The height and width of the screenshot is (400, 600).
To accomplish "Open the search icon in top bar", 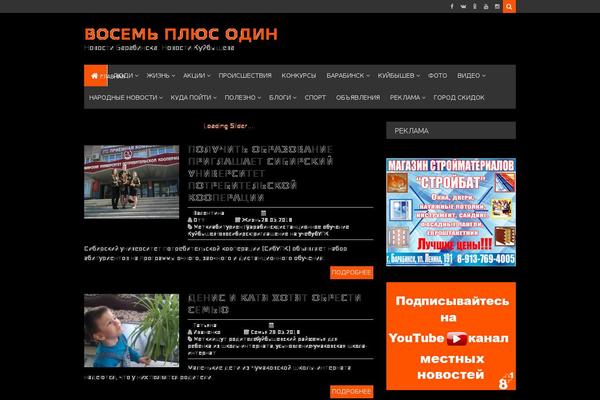I will (509, 7).
